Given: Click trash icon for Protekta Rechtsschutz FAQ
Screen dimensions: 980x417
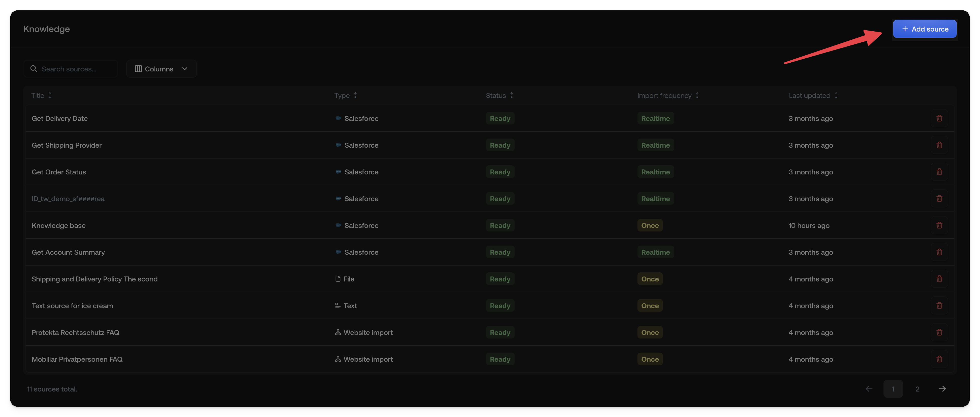Looking at the screenshot, I should [939, 332].
